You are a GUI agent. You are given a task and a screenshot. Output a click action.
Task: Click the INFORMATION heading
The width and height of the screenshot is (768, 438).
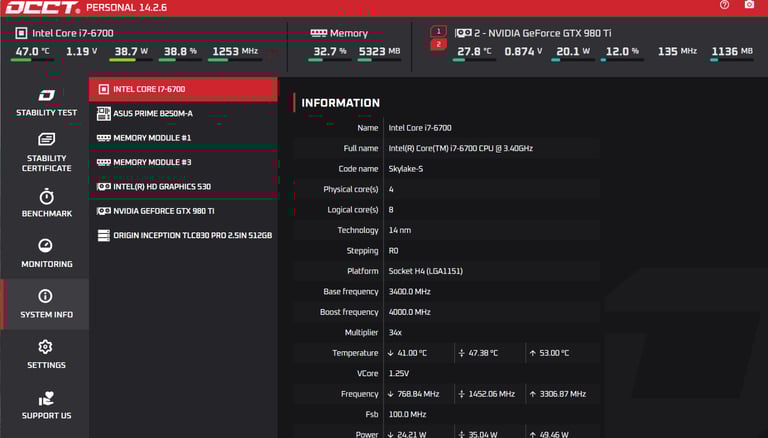(x=340, y=103)
